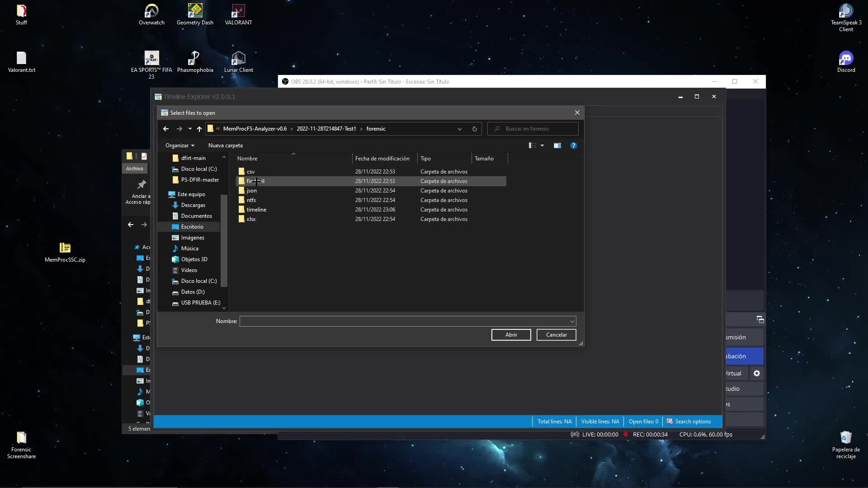
Task: Navigate up to the parent folder
Action: point(199,129)
